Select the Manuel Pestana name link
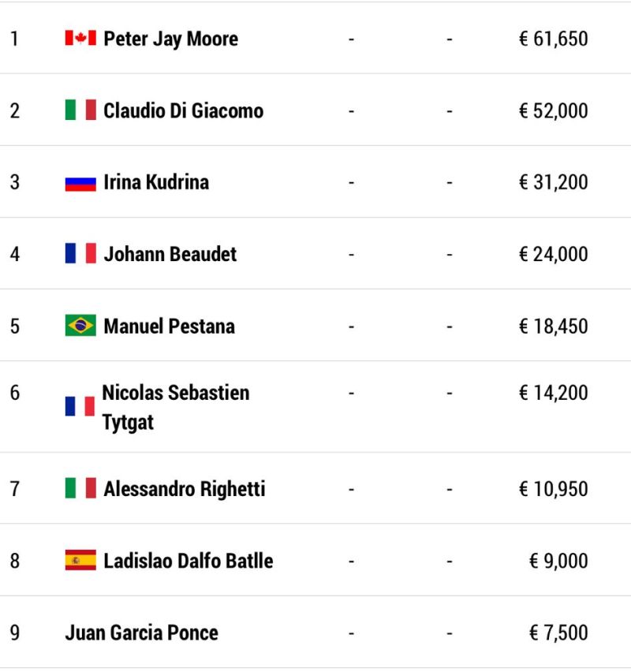This screenshot has width=631, height=672. point(170,327)
